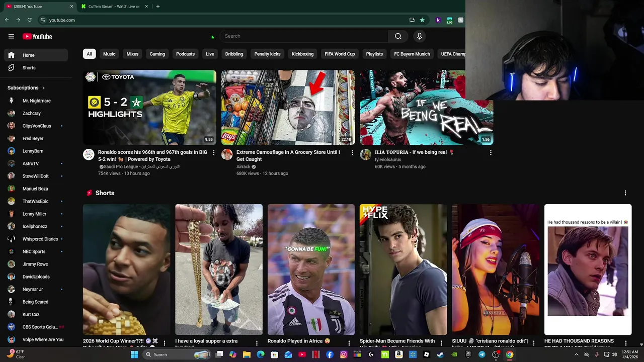Viewport: 644px width, 362px height.
Task: Open the Whispered Diaries subscription
Action: coord(35,239)
